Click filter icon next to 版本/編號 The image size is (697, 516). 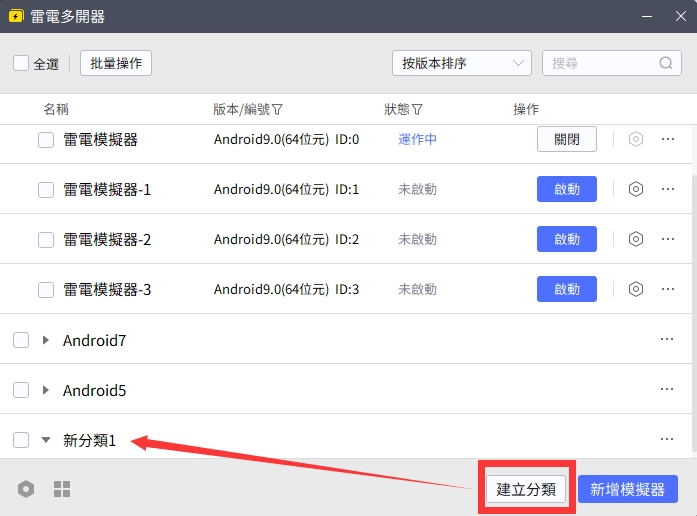277,109
